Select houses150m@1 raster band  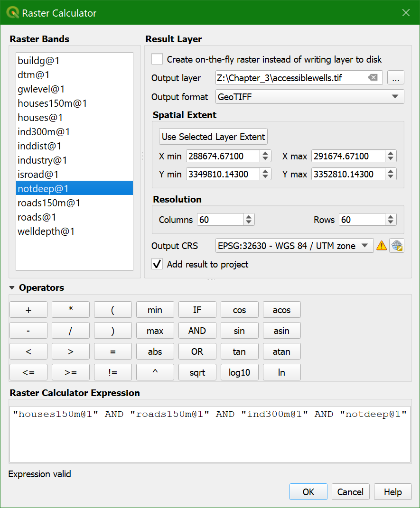click(x=75, y=103)
